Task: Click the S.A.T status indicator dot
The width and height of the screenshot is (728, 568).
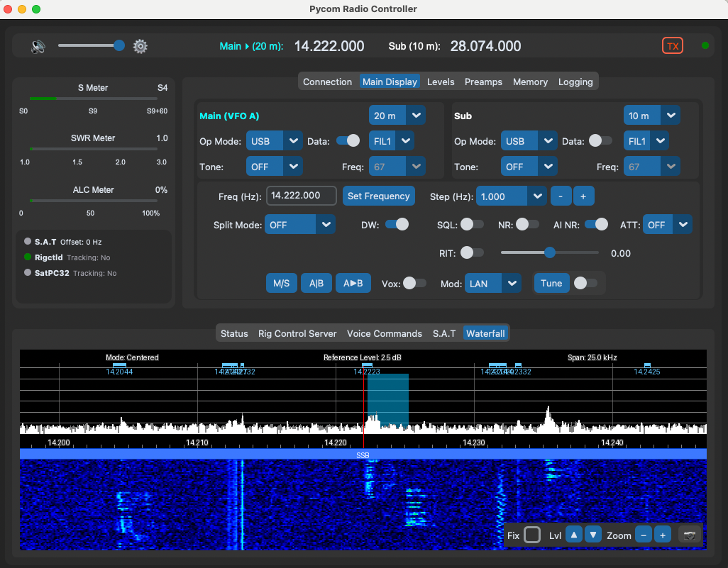Action: tap(28, 241)
